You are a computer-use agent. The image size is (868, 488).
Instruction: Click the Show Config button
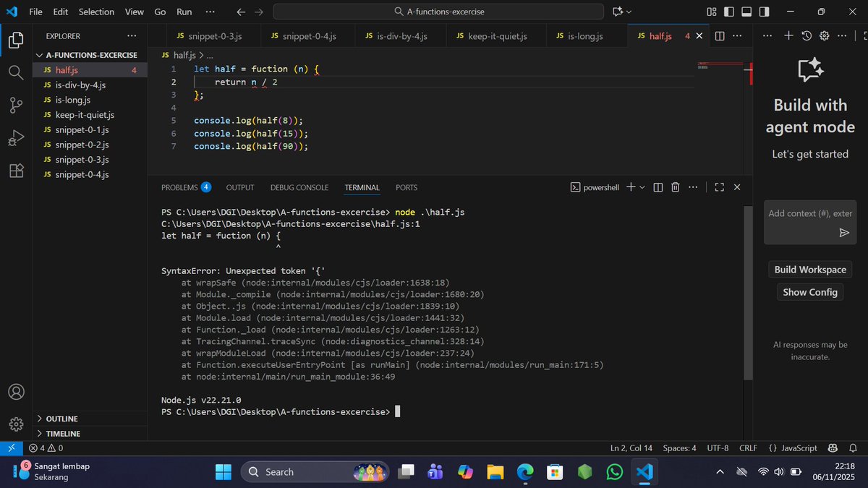pyautogui.click(x=809, y=292)
